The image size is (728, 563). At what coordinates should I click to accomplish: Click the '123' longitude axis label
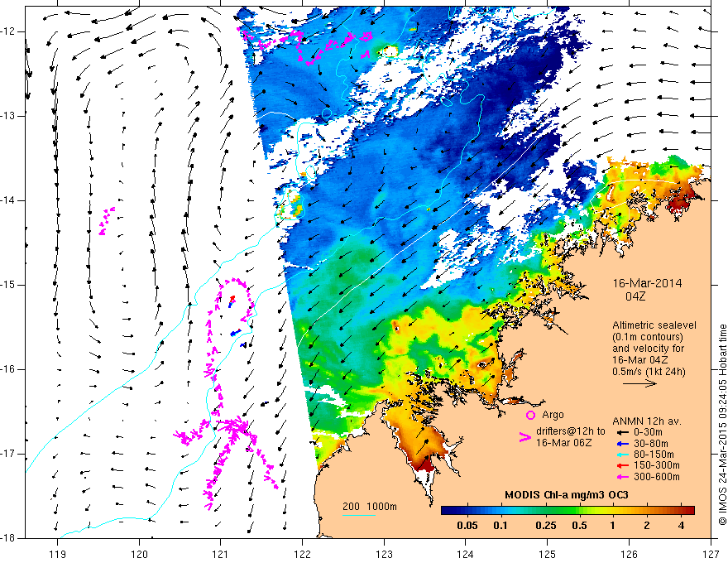pyautogui.click(x=384, y=554)
